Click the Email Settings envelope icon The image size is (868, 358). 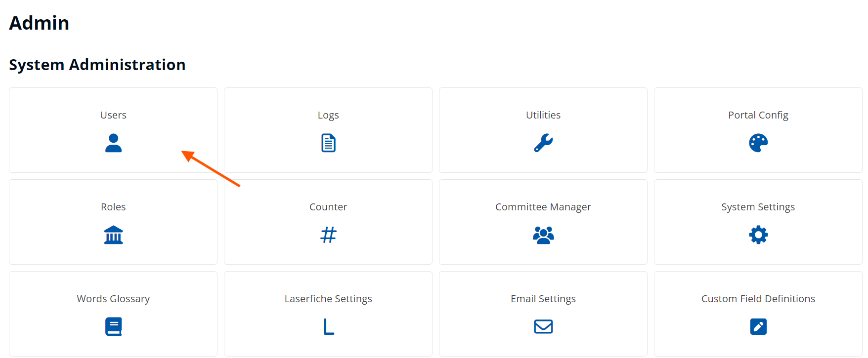(x=543, y=326)
